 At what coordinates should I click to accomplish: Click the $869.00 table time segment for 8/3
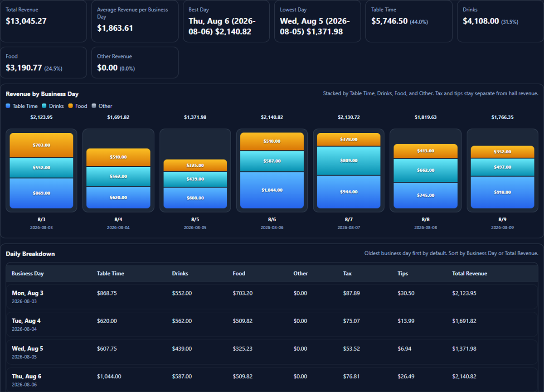point(41,193)
